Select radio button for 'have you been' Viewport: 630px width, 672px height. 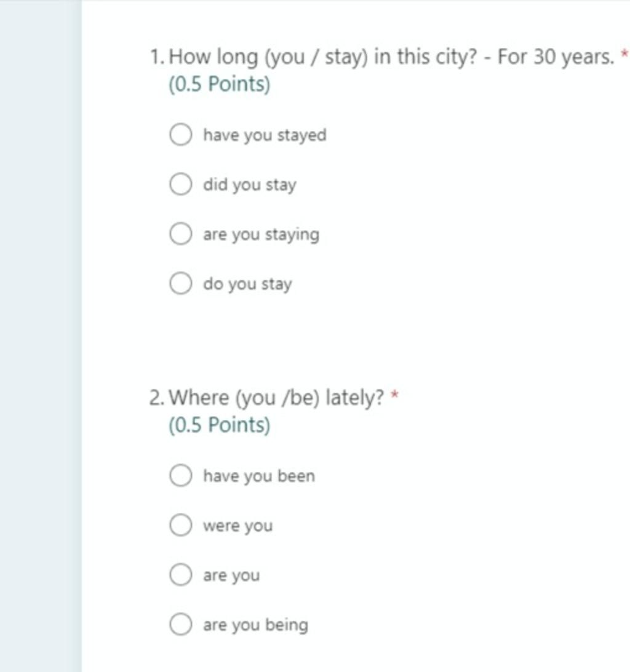[180, 475]
